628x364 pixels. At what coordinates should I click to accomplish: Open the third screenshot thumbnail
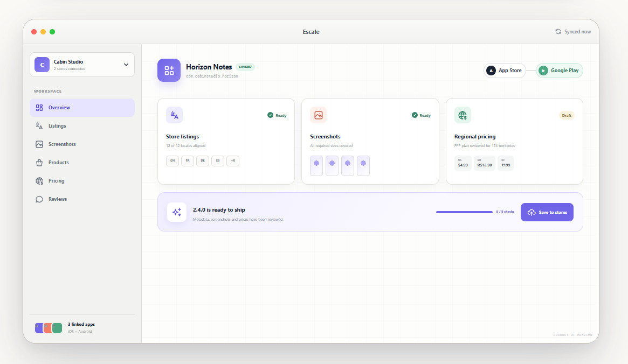click(348, 166)
